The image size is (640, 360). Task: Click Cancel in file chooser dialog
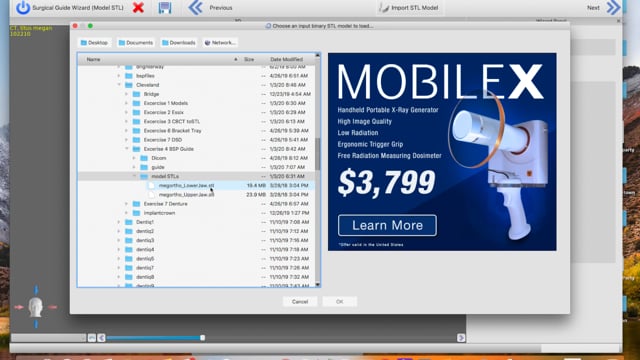pyautogui.click(x=300, y=302)
